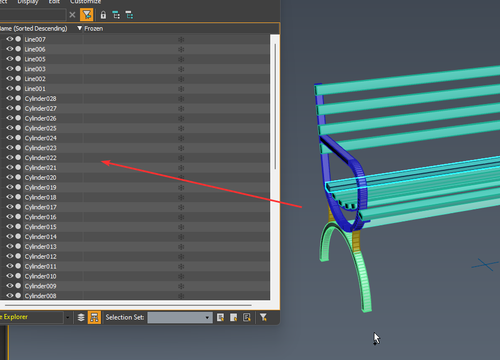500x360 pixels.
Task: Click the last hierarchy tree icon in the top toolbar
Action: tap(129, 15)
